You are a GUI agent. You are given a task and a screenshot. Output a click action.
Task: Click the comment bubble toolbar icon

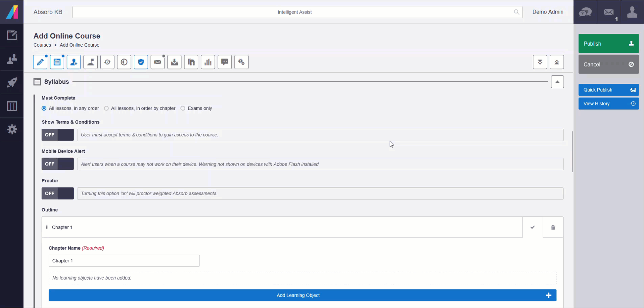pyautogui.click(x=225, y=62)
